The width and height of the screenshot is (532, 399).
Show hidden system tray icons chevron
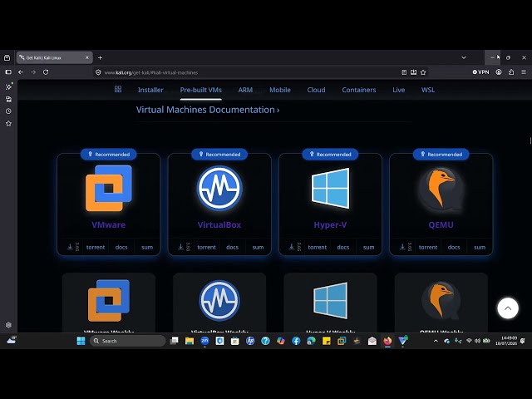[x=436, y=341]
